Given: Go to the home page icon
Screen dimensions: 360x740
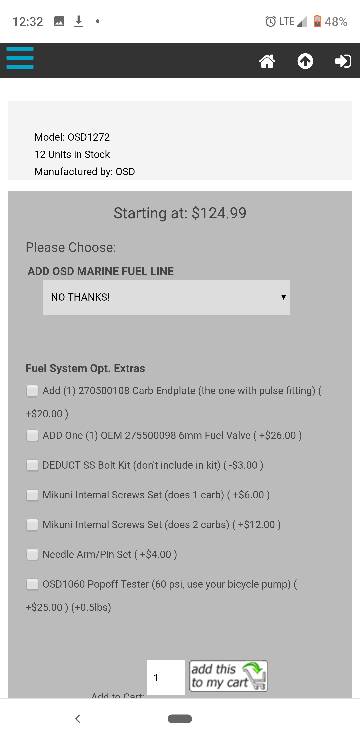Looking at the screenshot, I should click(267, 61).
